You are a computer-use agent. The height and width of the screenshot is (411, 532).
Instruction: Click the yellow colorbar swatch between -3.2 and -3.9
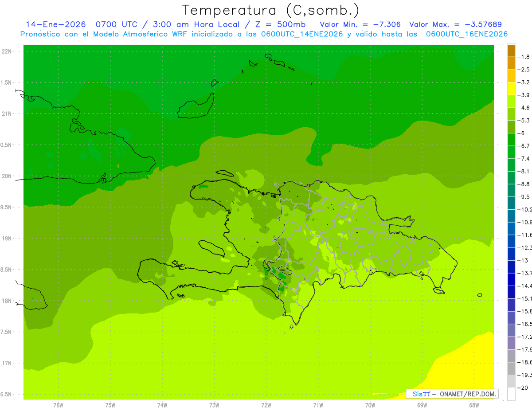tap(511, 89)
